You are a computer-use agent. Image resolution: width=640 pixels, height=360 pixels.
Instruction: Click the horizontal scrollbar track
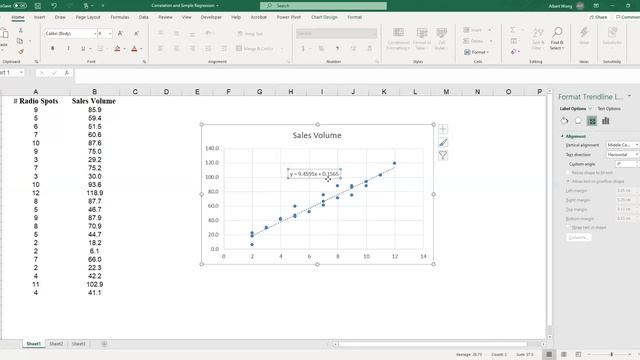[x=433, y=344]
